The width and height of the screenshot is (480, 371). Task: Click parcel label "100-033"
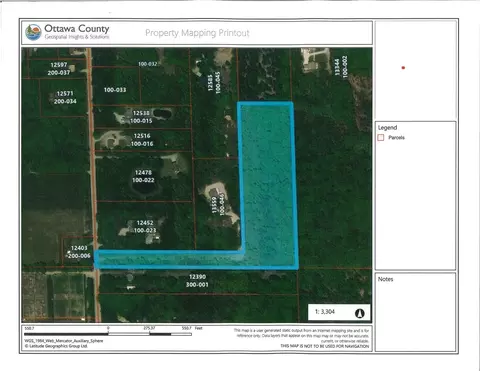[x=115, y=90]
